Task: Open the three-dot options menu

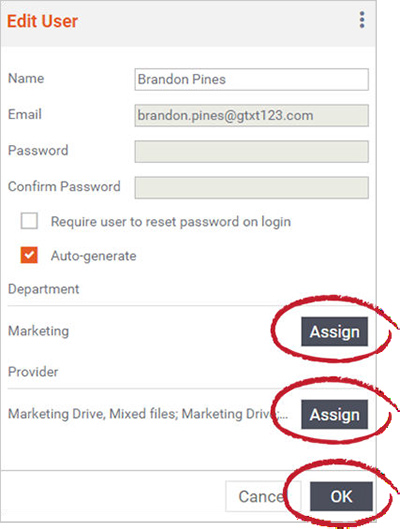Action: (x=362, y=20)
